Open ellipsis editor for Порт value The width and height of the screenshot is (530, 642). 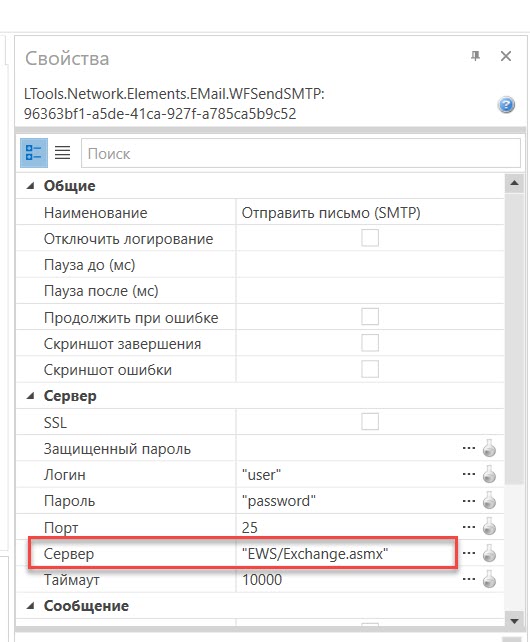[x=469, y=527]
